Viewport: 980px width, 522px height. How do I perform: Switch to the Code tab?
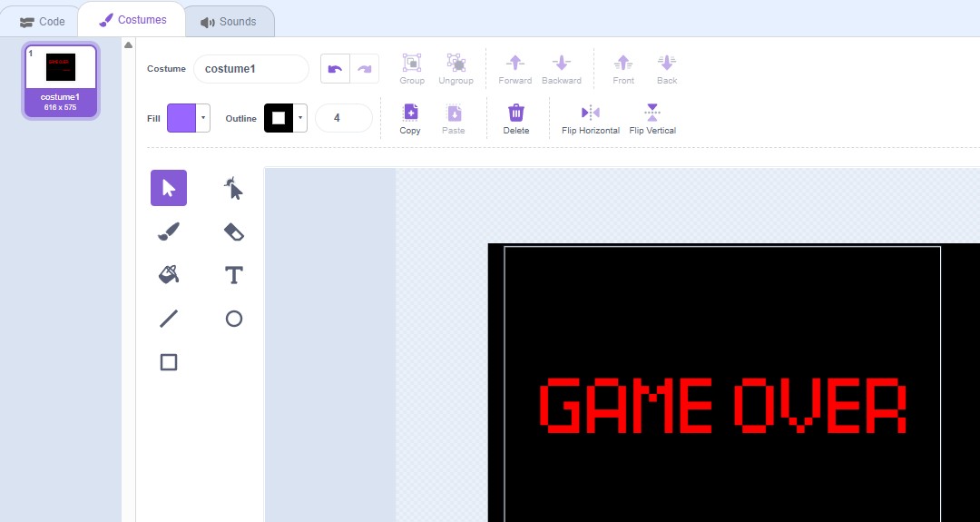42,22
